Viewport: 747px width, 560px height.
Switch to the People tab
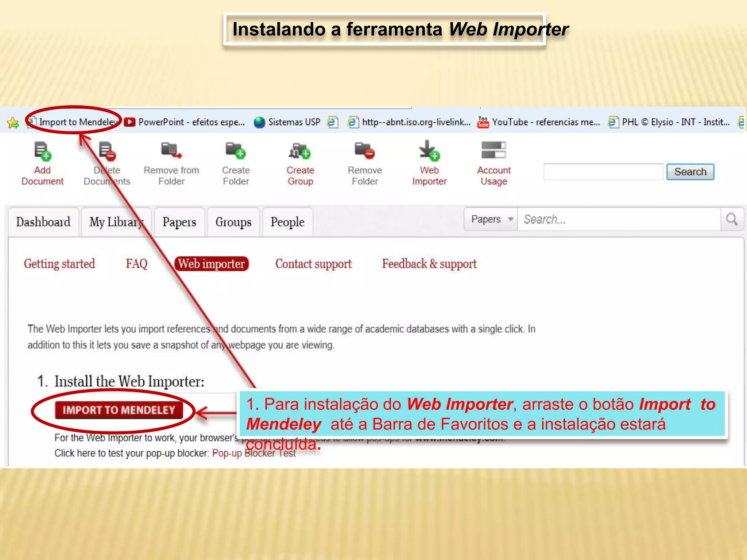click(287, 222)
